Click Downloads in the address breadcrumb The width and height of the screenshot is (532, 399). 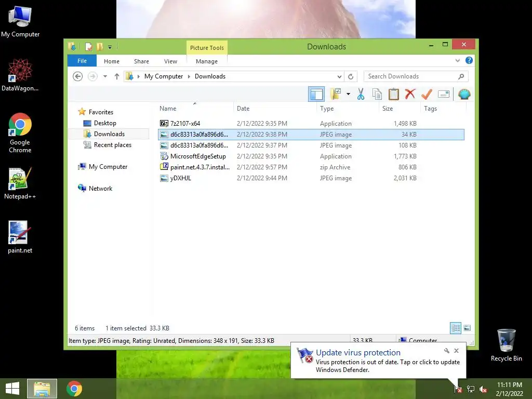[210, 76]
